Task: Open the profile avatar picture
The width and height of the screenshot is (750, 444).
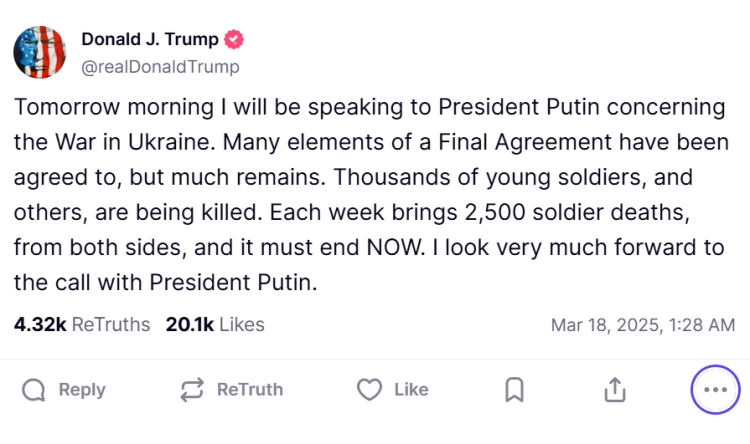Action: tap(39, 52)
